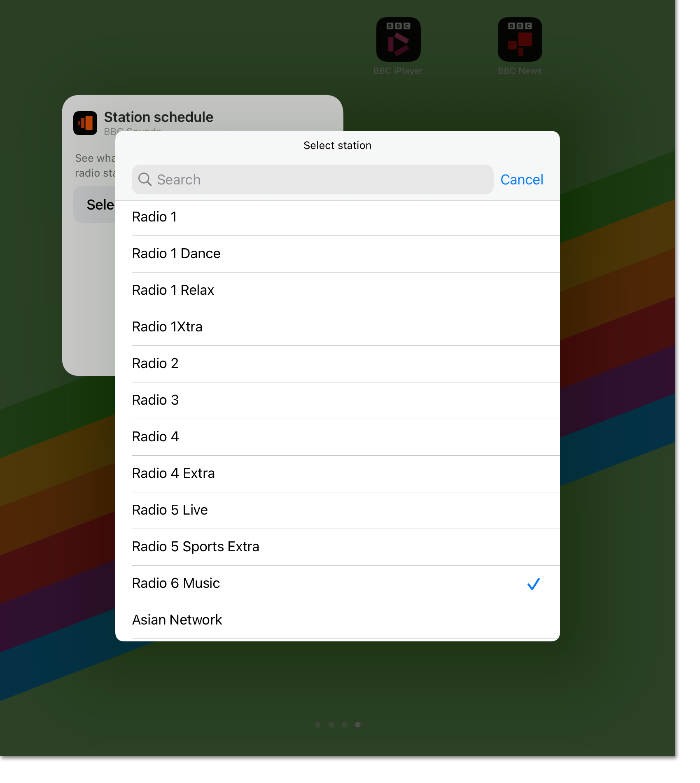Tap the checkmark beside Radio 6 Music
This screenshot has height=783, width=700.
534,584
